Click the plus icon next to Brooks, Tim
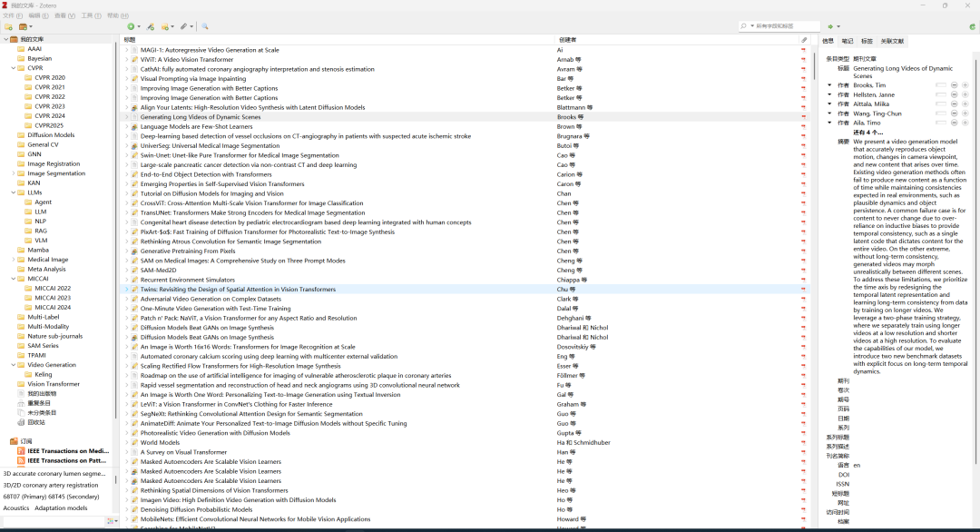This screenshot has width=980, height=532. pos(965,85)
